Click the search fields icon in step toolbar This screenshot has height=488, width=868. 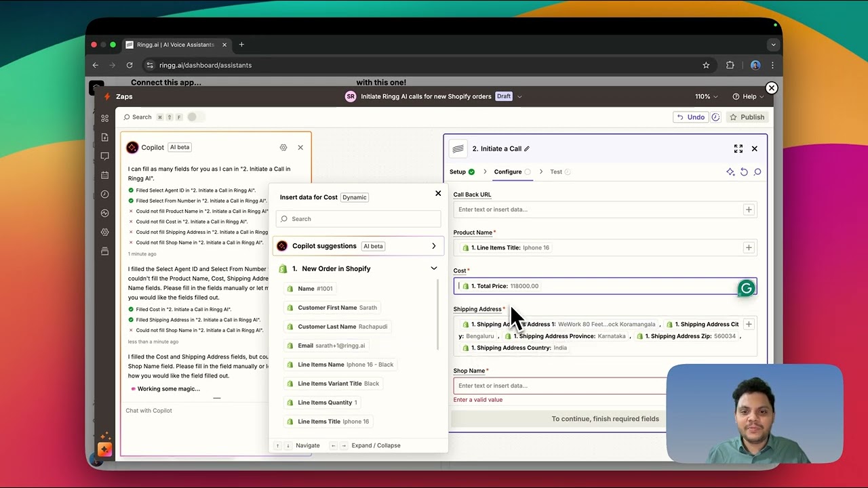(x=757, y=172)
